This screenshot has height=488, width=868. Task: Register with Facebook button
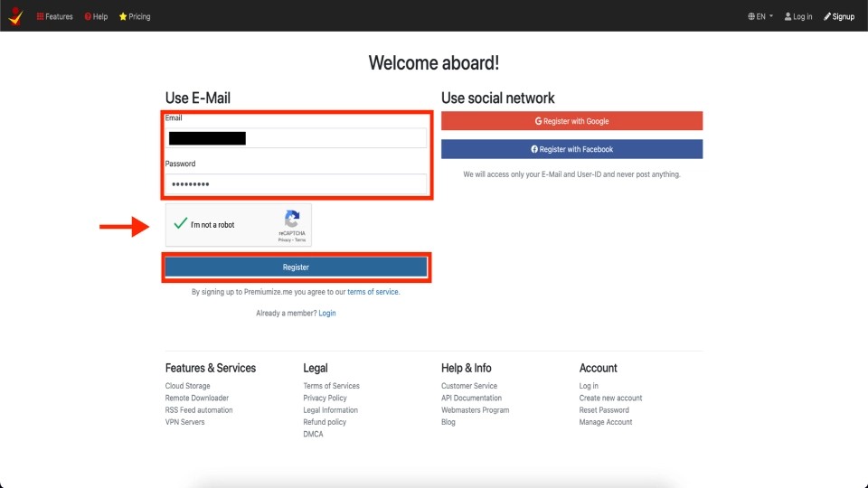tap(571, 149)
